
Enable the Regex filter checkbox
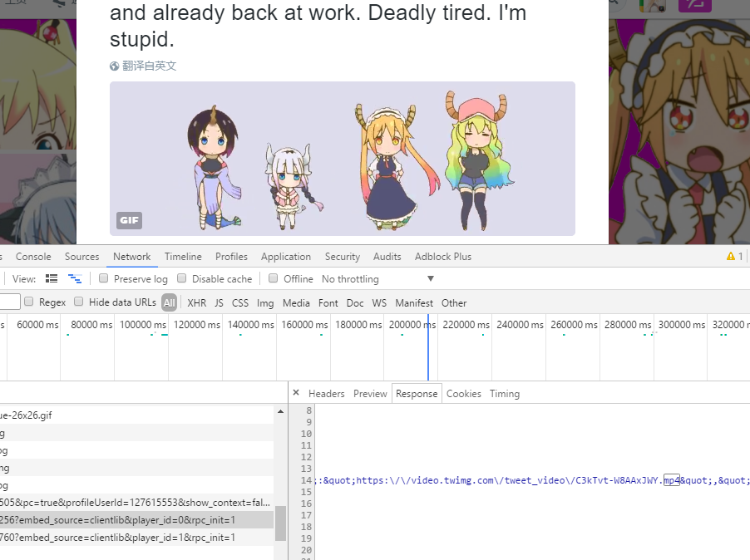[29, 302]
